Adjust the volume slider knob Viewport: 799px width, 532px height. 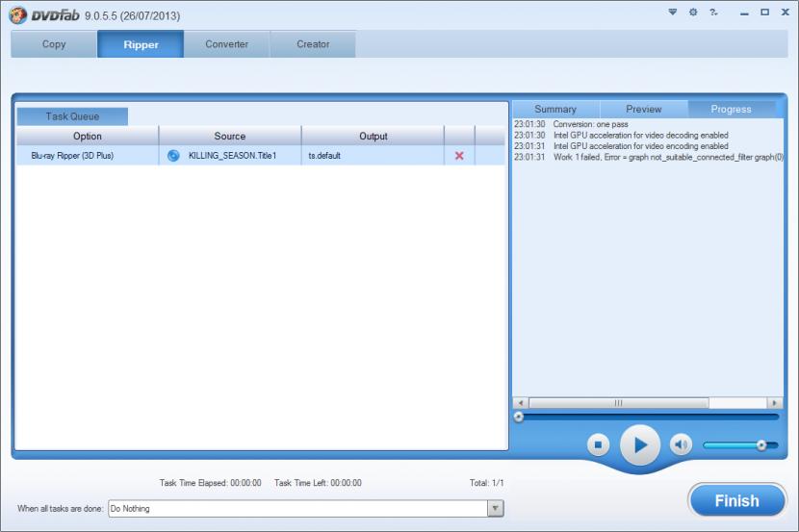(x=761, y=445)
